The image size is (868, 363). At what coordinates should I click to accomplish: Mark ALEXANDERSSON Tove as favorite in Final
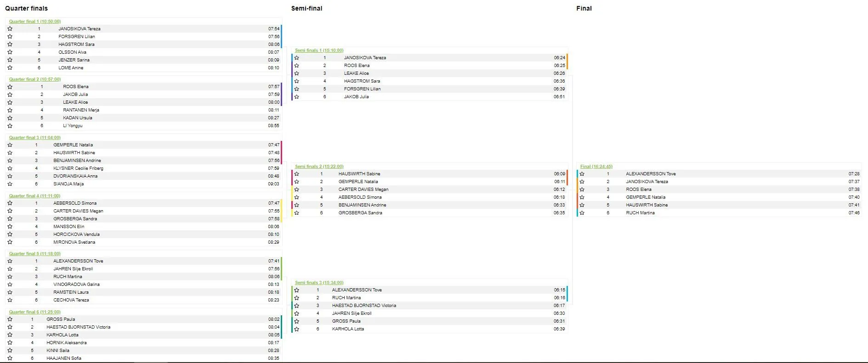(x=582, y=174)
